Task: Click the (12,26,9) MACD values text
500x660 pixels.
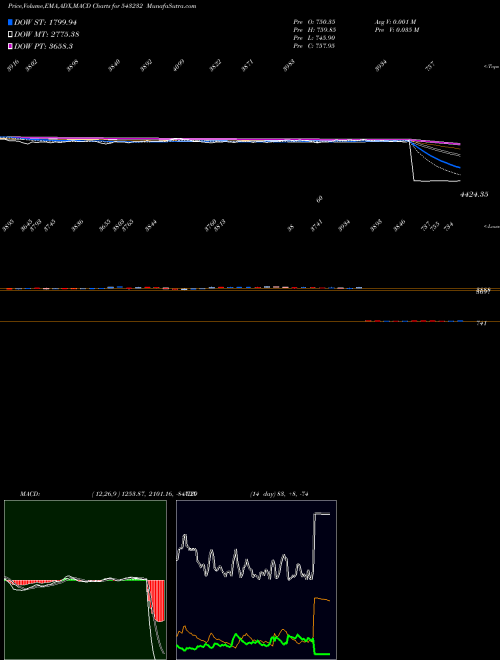Action: (145, 494)
